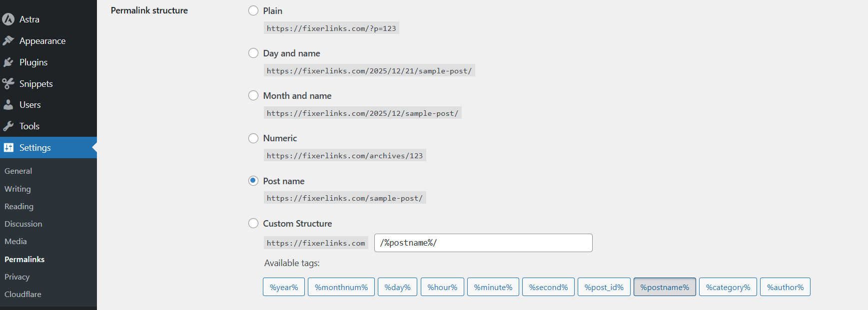The image size is (868, 310).
Task: Click the Available tags label
Action: coord(292,263)
